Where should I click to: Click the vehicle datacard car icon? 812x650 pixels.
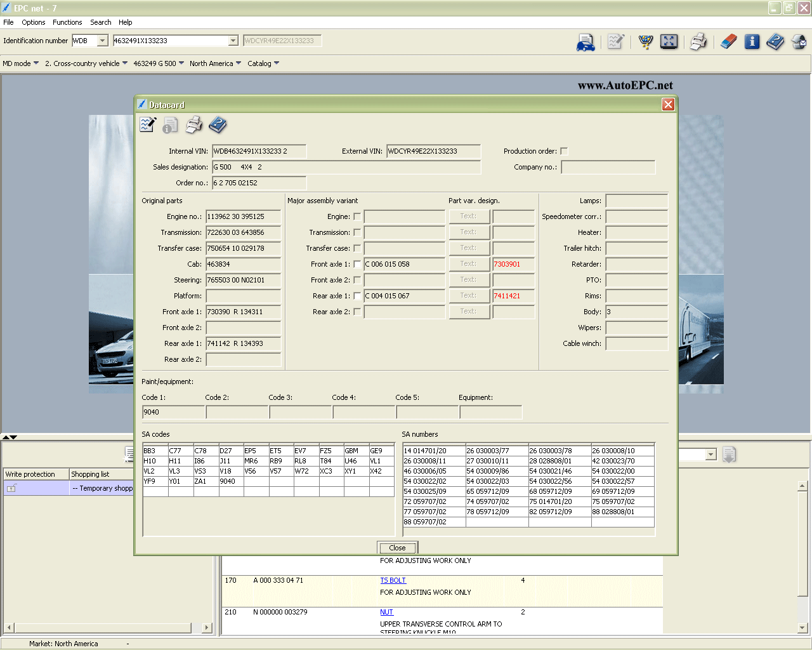(586, 43)
